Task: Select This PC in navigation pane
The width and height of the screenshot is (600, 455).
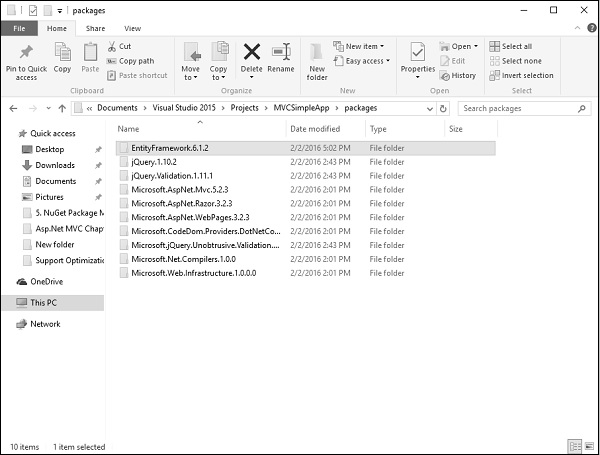Action: [53, 303]
